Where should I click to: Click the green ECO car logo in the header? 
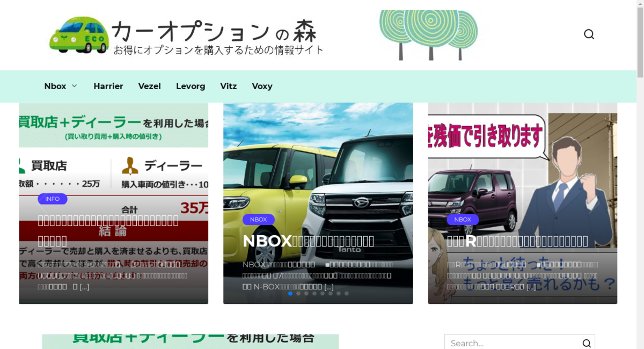(x=79, y=34)
